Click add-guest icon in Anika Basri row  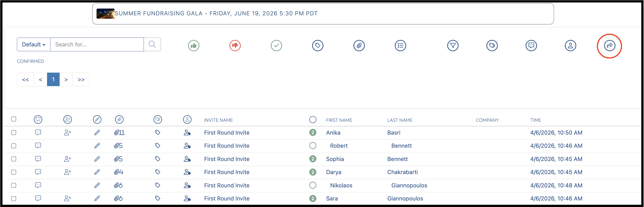click(68, 132)
